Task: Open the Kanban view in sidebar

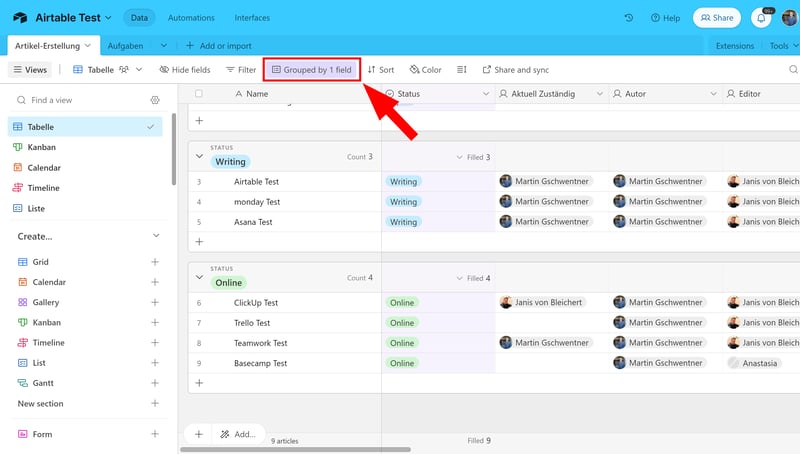Action: pos(85,147)
